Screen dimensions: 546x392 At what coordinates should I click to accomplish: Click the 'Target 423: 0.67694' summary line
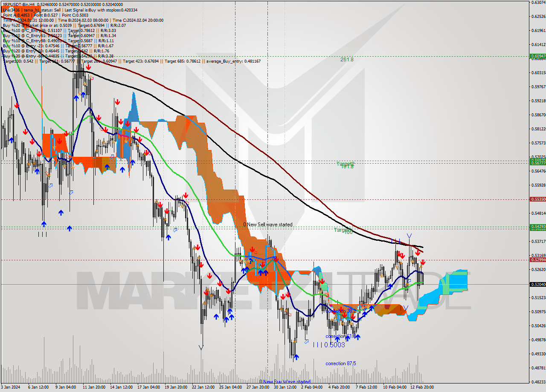point(131,61)
